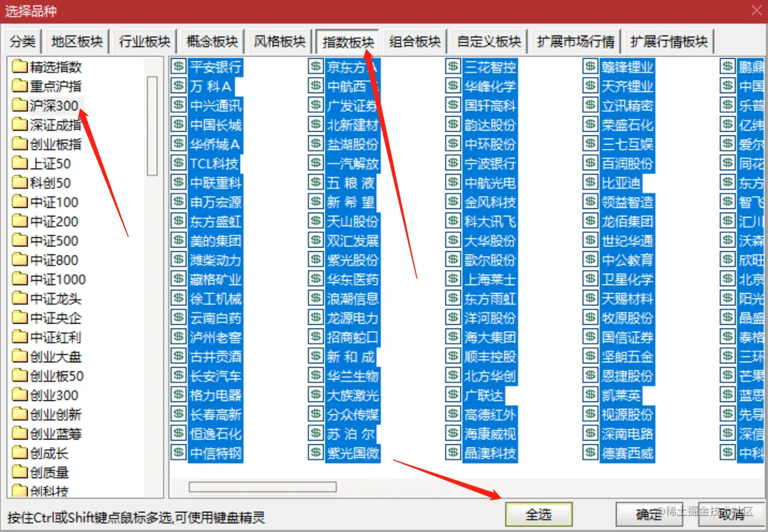Click the stock icon beside 海康威视
Image resolution: width=768 pixels, height=532 pixels.
pyautogui.click(x=453, y=434)
